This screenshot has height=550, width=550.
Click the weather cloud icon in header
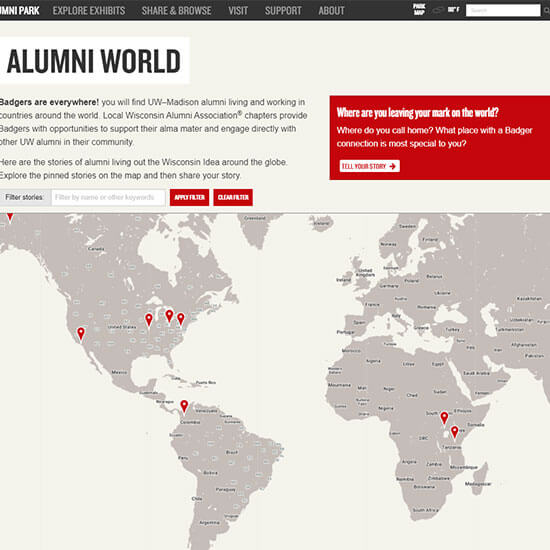point(438,10)
